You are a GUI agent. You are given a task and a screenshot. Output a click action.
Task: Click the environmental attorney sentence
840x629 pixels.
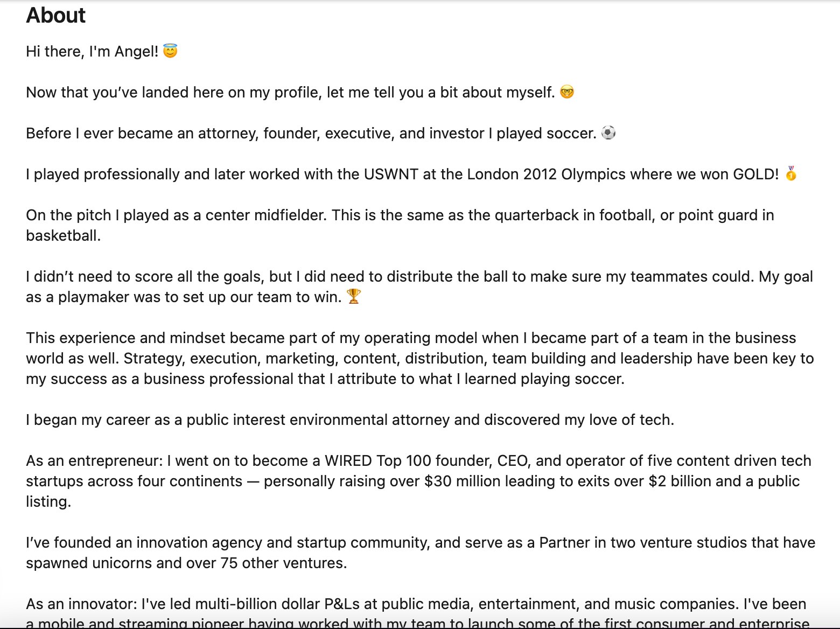[350, 420]
